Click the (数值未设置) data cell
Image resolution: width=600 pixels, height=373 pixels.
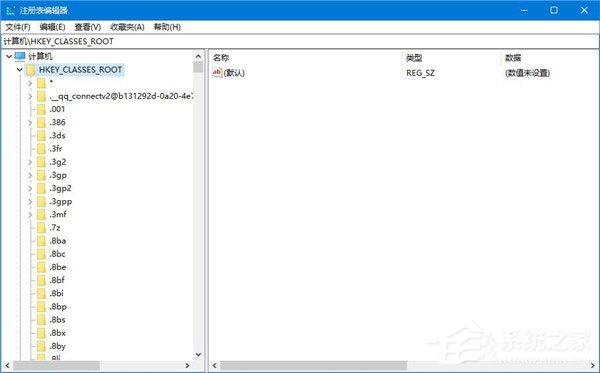(x=528, y=73)
